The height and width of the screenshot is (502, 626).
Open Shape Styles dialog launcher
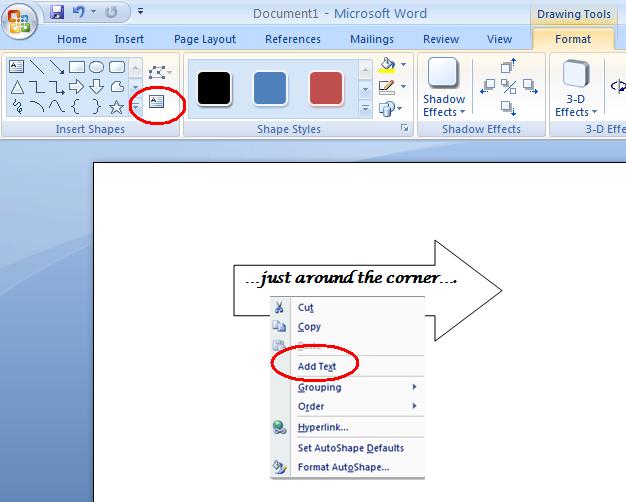pyautogui.click(x=404, y=128)
